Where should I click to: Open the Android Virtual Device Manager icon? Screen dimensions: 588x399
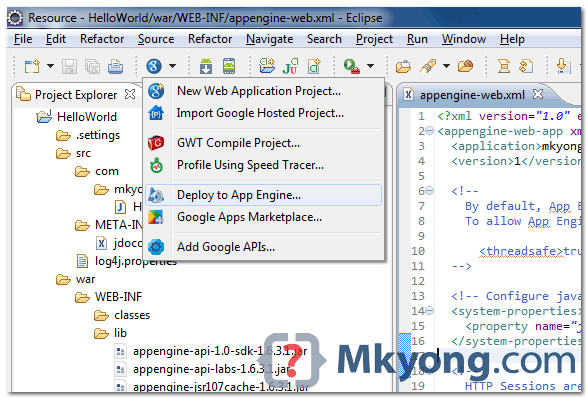pos(229,66)
